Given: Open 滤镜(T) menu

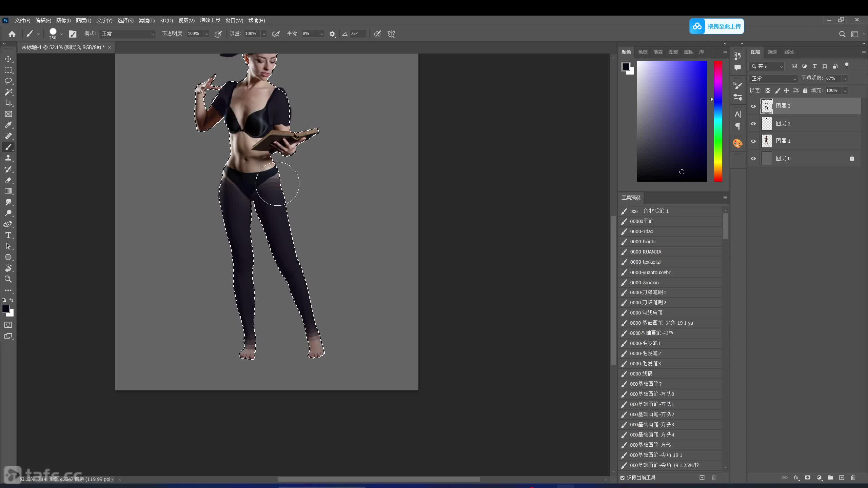Looking at the screenshot, I should click(146, 21).
